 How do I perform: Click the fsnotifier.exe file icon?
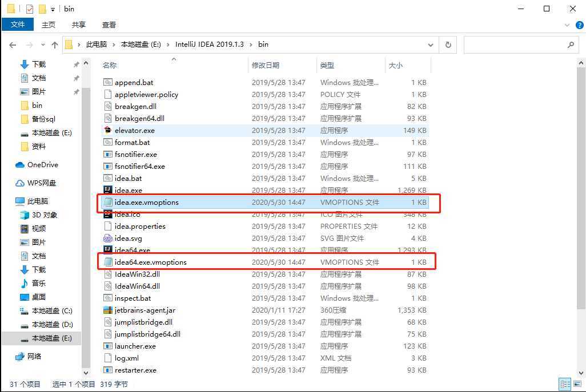[x=107, y=154]
